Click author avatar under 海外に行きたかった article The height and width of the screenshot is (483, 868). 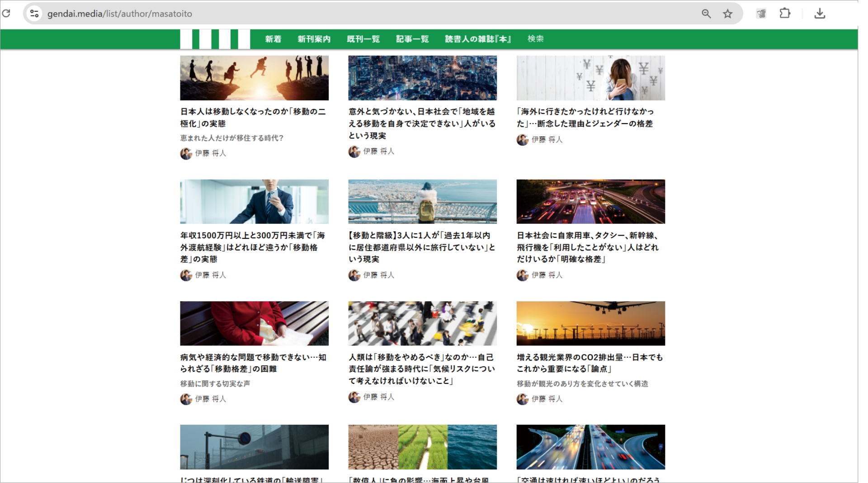523,140
